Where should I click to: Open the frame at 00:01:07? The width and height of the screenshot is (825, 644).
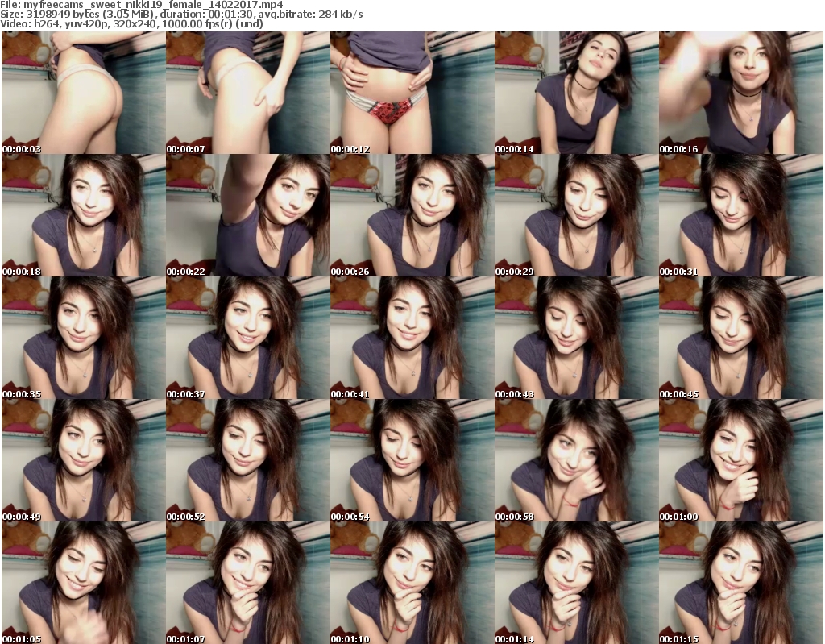(x=248, y=583)
